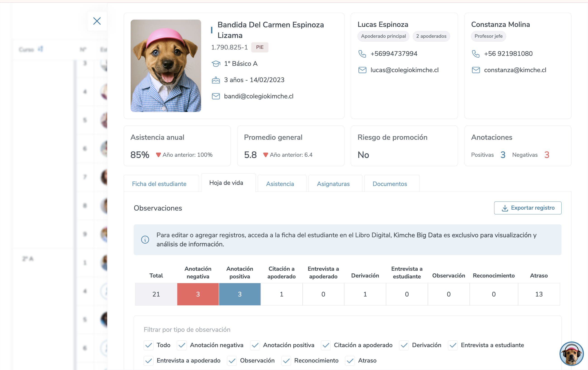Viewport: 588px width, 370px height.
Task: Toggle the Derivación filter checkbox
Action: pyautogui.click(x=404, y=345)
